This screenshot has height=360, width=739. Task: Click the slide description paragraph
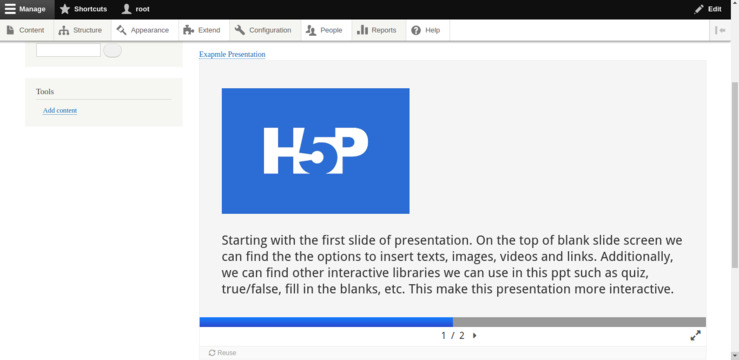click(452, 264)
